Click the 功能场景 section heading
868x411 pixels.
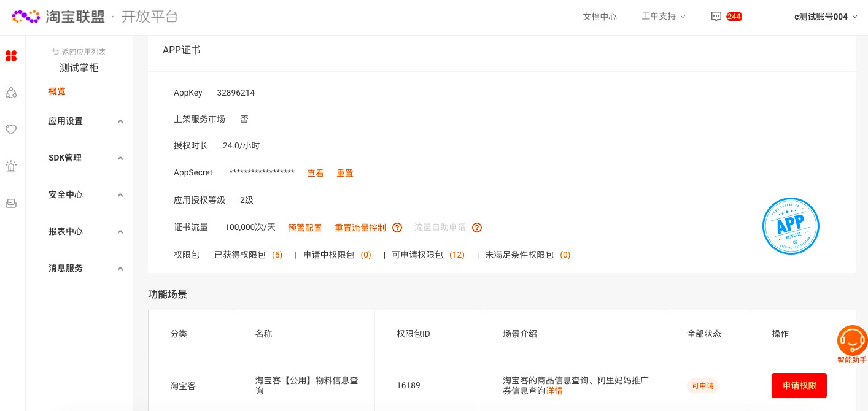tap(168, 294)
